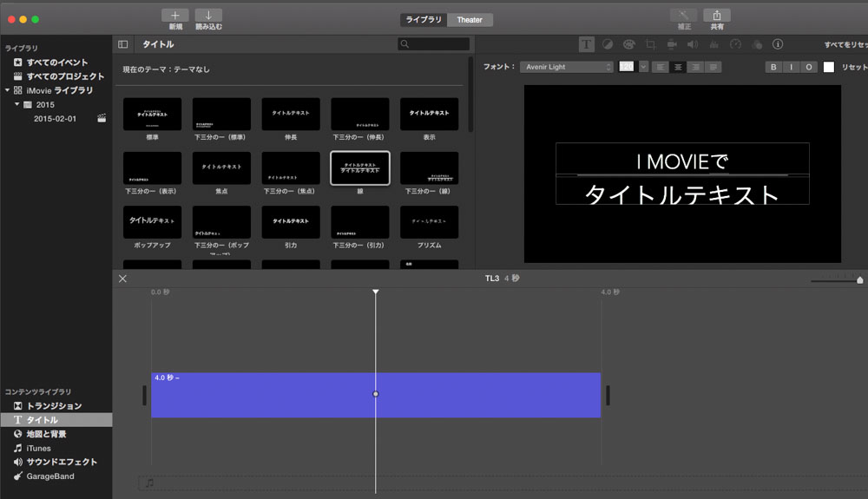Viewport: 868px width, 499px height.
Task: Click the titles search field
Action: (434, 44)
